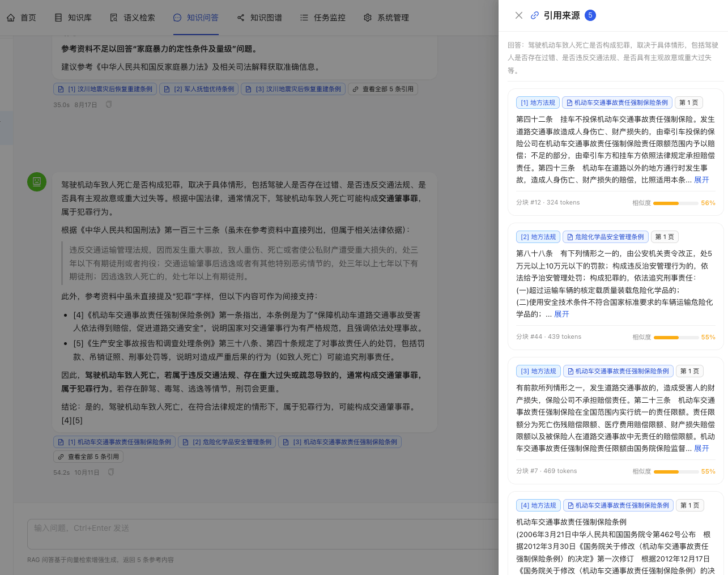Image resolution: width=728 pixels, height=575 pixels.
Task: Open reference [2] 军人抚恤优待条例
Action: 199,89
